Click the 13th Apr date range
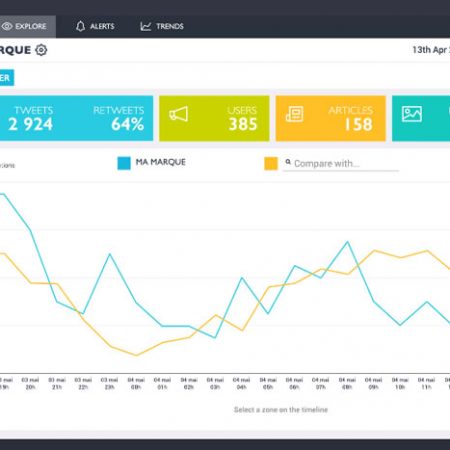450x450 pixels. (431, 50)
